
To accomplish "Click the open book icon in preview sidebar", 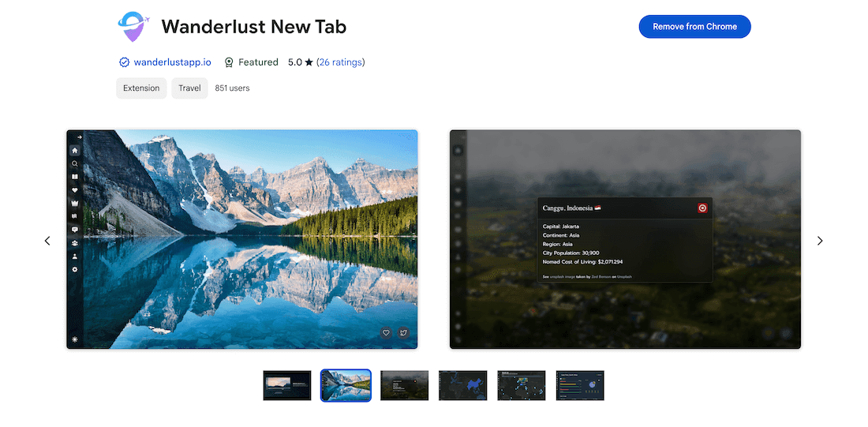I will (75, 178).
